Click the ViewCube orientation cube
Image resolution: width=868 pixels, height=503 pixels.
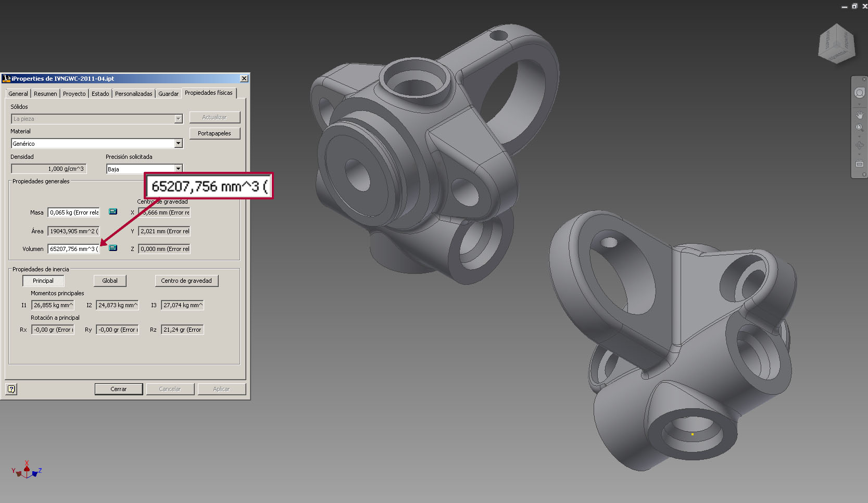pos(837,44)
